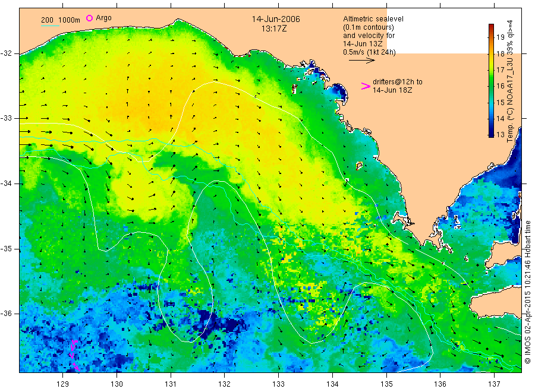The image size is (535, 392).
Task: Click the latitude label -36
Action: [x=7, y=314]
